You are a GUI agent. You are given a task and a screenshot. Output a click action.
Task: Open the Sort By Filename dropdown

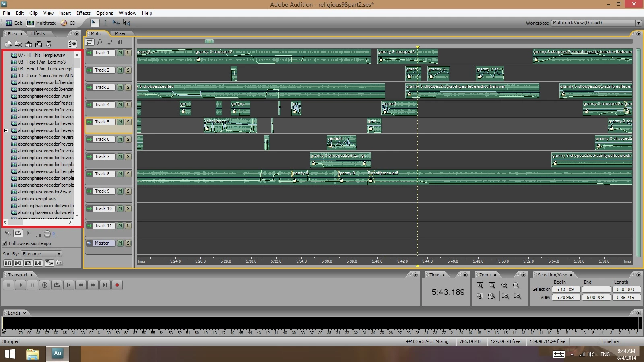(59, 254)
